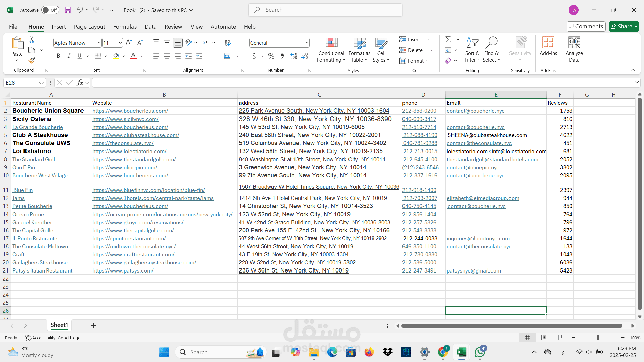Select the Sheet1 tab
The image size is (644, 362).
59,325
